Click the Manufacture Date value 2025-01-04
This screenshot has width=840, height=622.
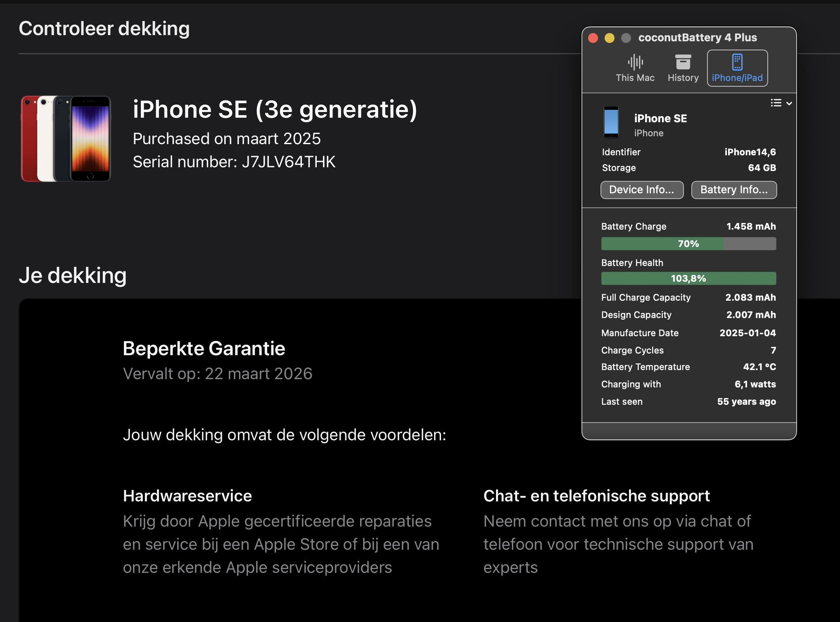click(x=747, y=333)
